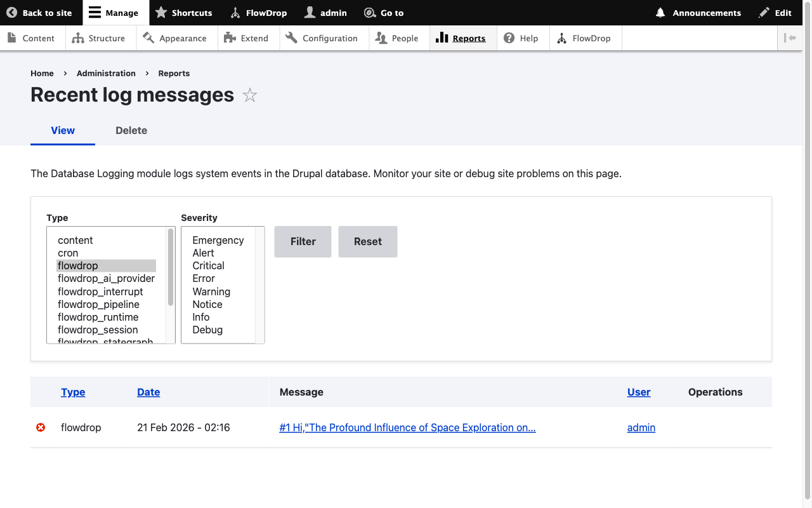Select the Content icon in the admin toolbar
The width and height of the screenshot is (812, 508).
11,37
